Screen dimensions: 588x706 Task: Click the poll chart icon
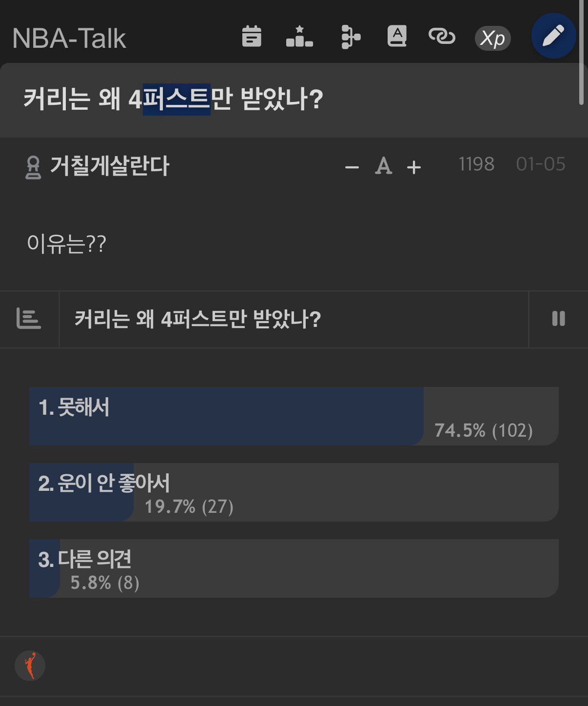29,319
